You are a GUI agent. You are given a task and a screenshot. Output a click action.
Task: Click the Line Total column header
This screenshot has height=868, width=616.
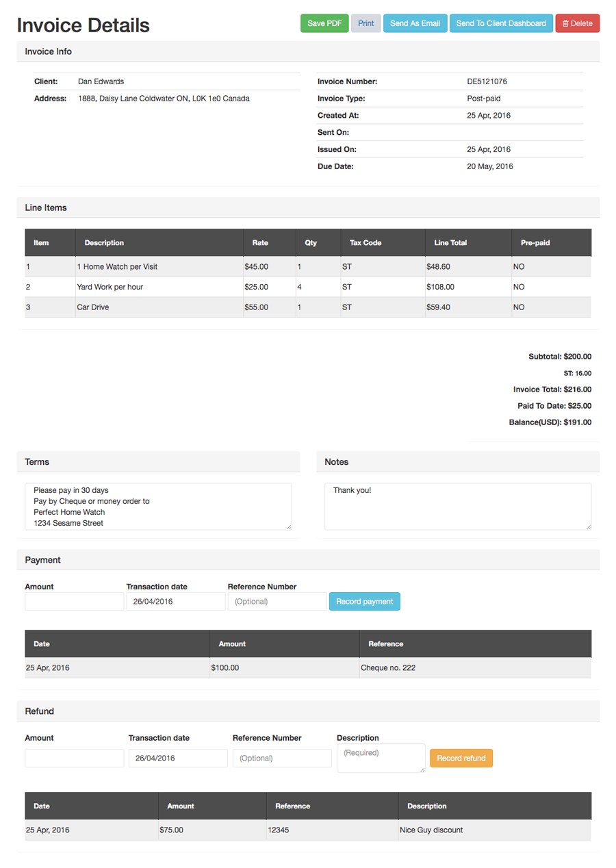[x=450, y=243]
